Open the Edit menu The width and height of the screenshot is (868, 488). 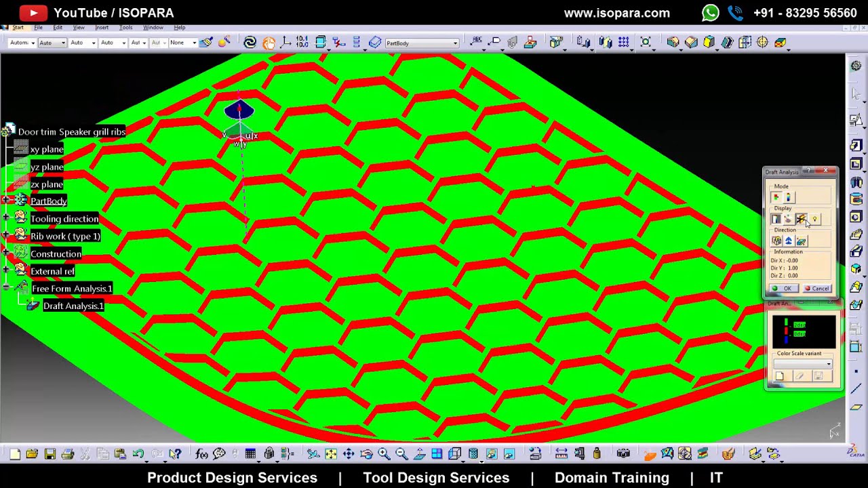(58, 28)
